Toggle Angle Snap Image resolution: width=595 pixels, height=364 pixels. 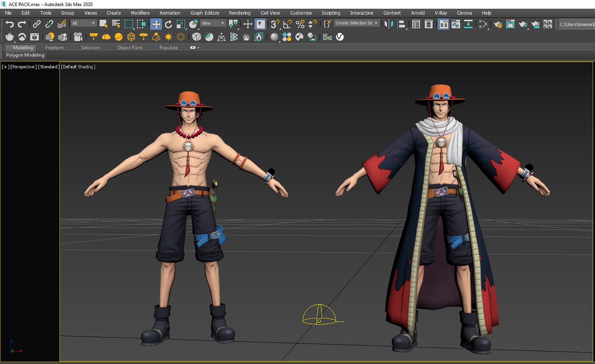point(287,24)
